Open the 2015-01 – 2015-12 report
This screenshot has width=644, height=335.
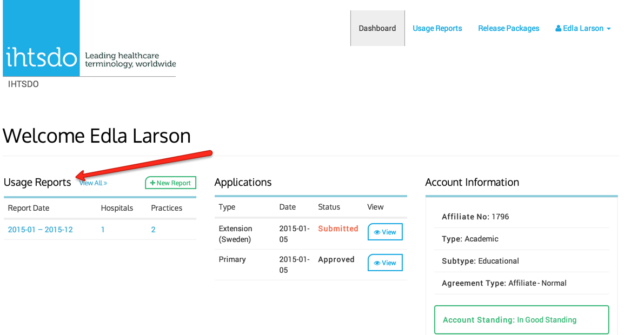[x=40, y=230]
